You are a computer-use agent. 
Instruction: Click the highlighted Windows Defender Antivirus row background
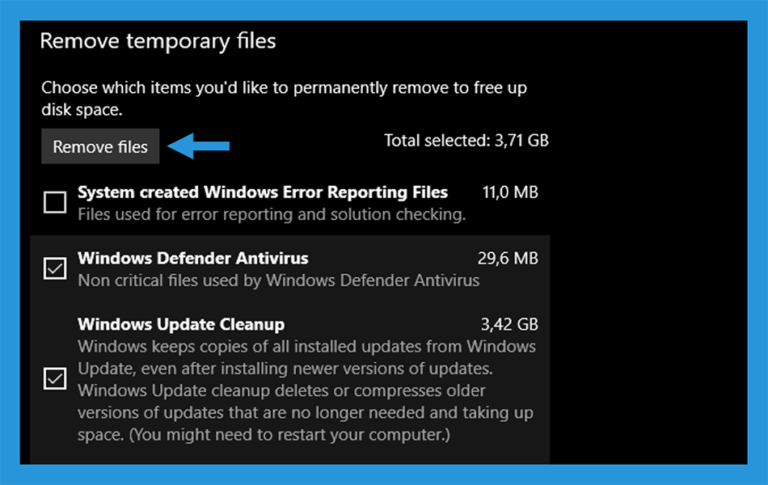[x=290, y=268]
